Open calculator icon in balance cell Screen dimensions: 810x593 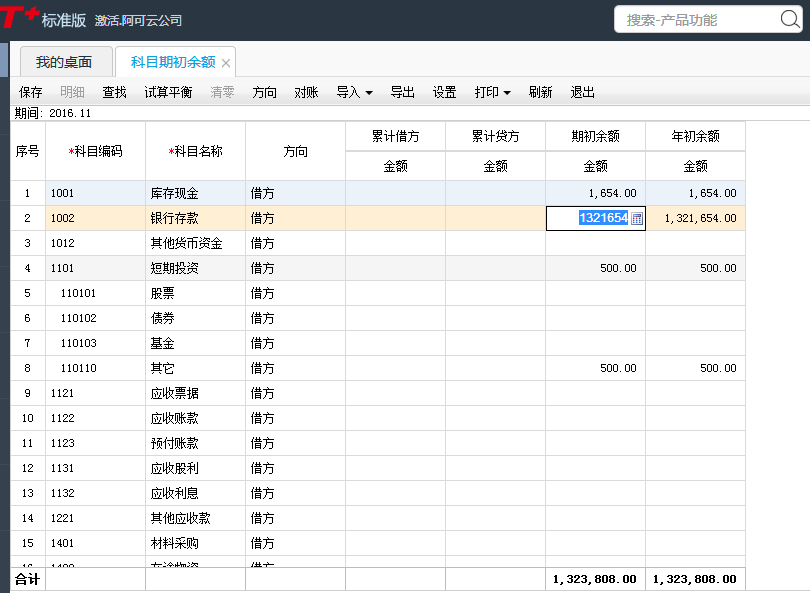[x=637, y=218]
